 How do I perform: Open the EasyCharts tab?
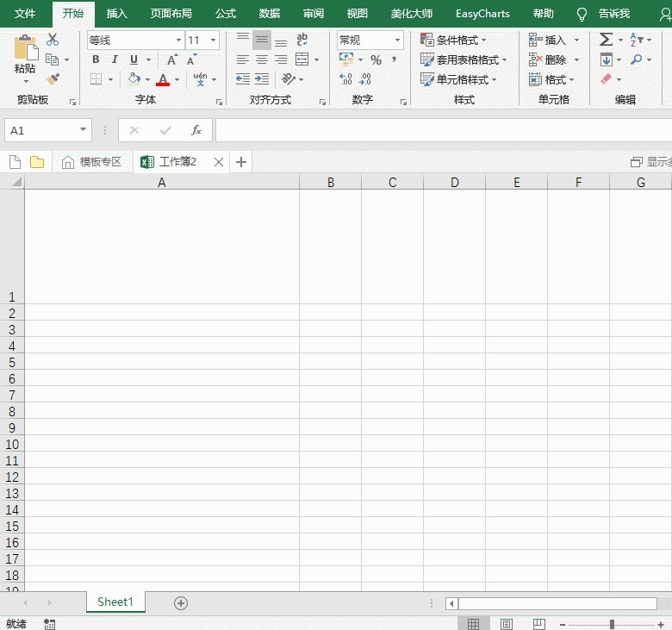pos(482,14)
